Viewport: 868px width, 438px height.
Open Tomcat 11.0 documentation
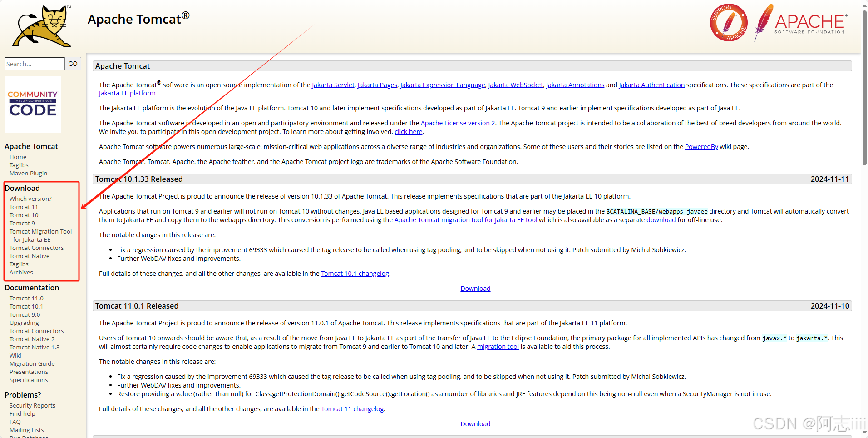click(26, 298)
